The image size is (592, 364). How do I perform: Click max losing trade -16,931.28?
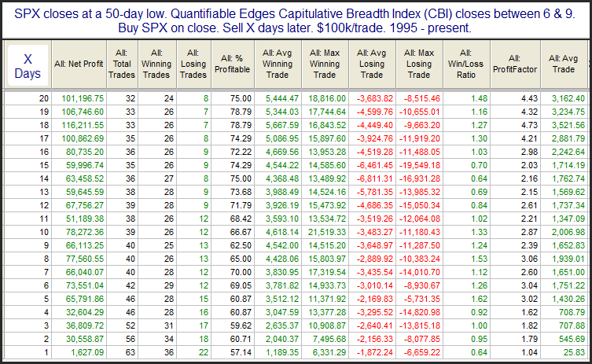pos(420,178)
